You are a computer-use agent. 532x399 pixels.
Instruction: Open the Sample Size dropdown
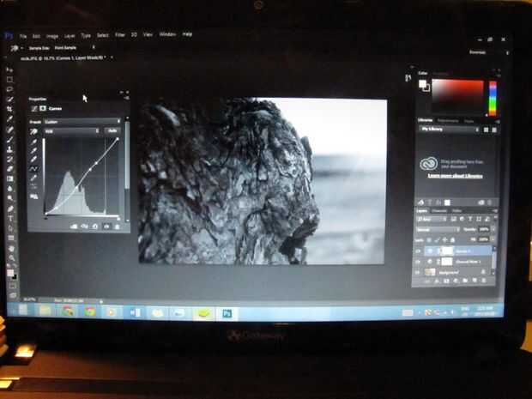[75, 48]
